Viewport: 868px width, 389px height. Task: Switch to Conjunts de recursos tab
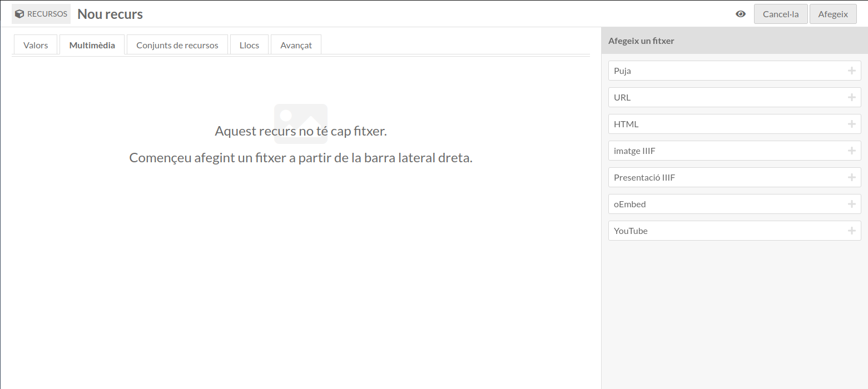pyautogui.click(x=177, y=45)
